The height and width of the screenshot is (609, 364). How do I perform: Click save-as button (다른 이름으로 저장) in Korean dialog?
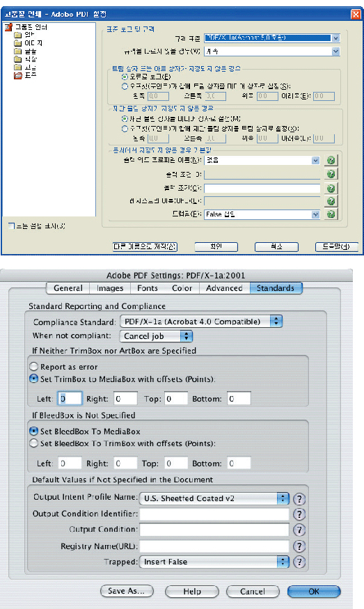pyautogui.click(x=145, y=246)
